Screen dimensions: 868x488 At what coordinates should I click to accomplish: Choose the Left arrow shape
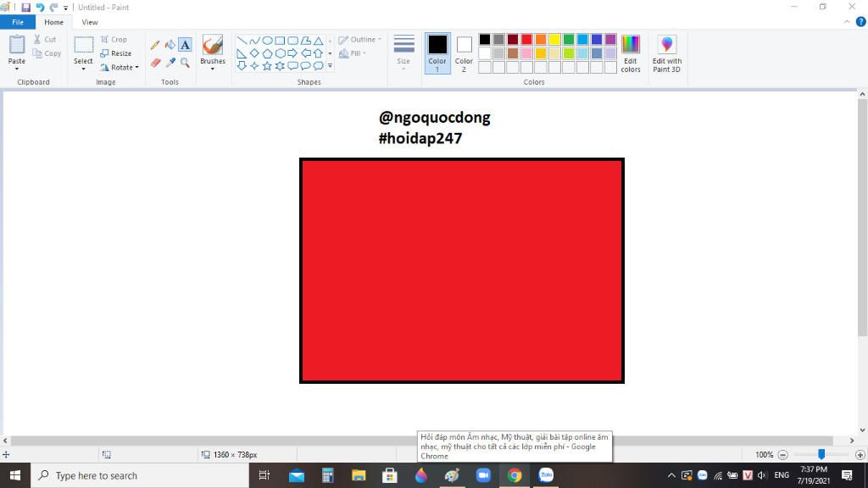305,53
